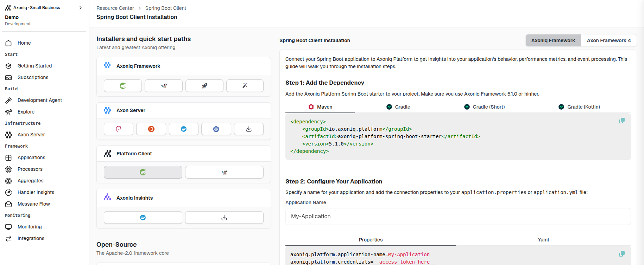The height and width of the screenshot is (265, 644).
Task: Click the 'Installers and quick start paths' heading
Action: [x=144, y=39]
